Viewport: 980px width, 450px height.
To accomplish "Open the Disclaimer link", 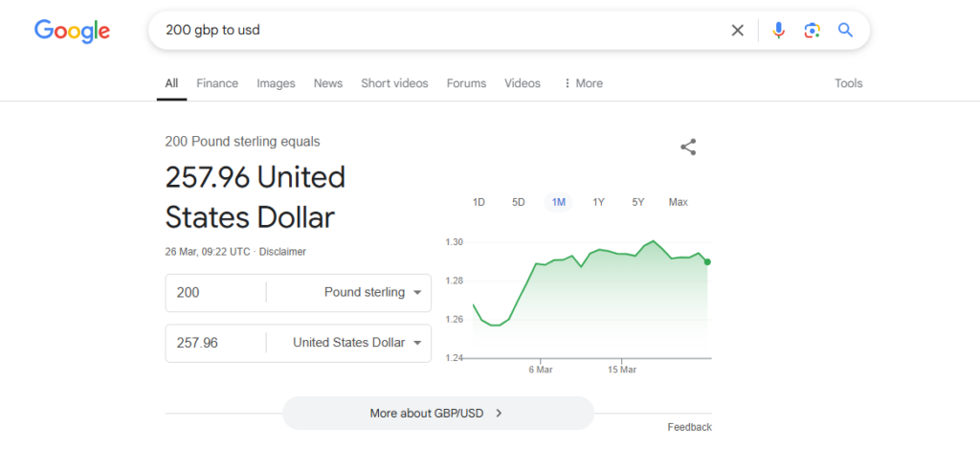I will click(x=282, y=252).
